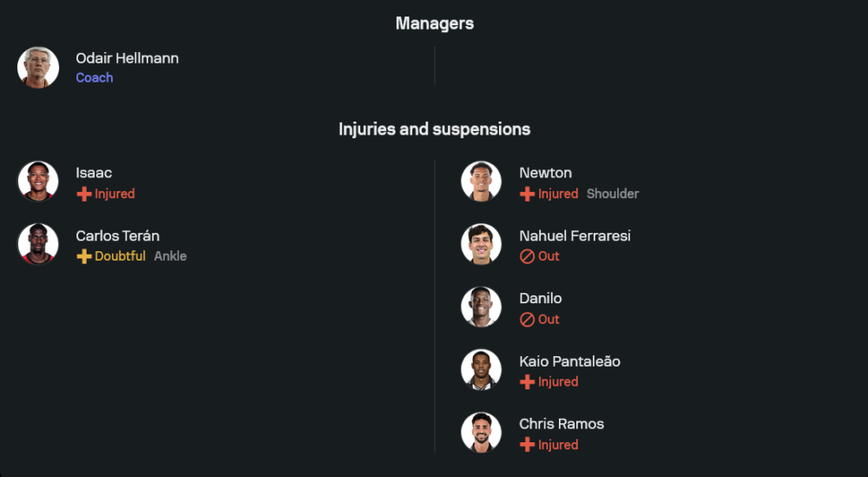Viewport: 868px width, 477px height.
Task: Open Isaac's player page by name
Action: 94,173
